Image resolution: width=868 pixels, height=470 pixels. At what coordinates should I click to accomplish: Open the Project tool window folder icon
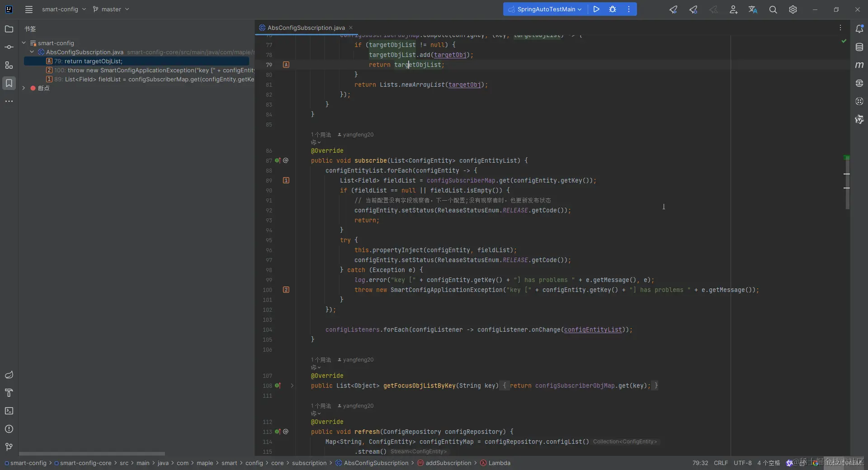pos(9,29)
